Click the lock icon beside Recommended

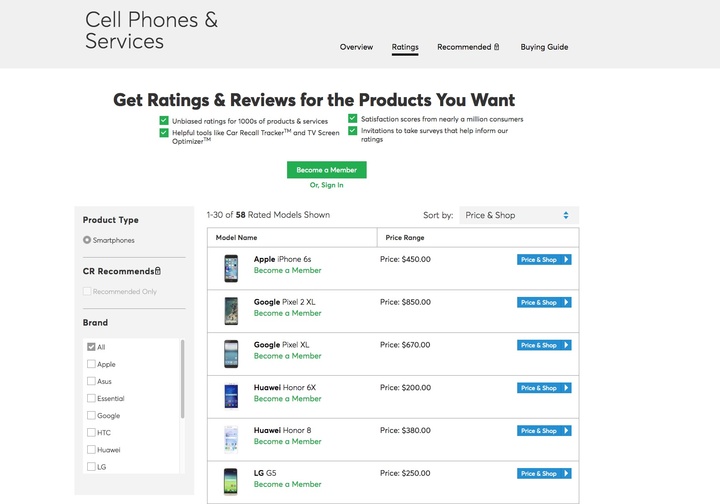pos(496,47)
